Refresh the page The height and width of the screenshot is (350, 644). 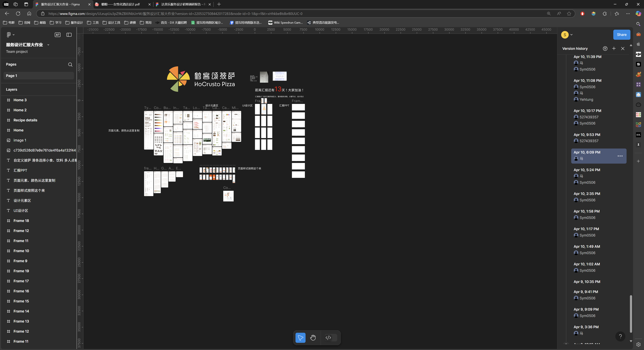click(x=18, y=13)
